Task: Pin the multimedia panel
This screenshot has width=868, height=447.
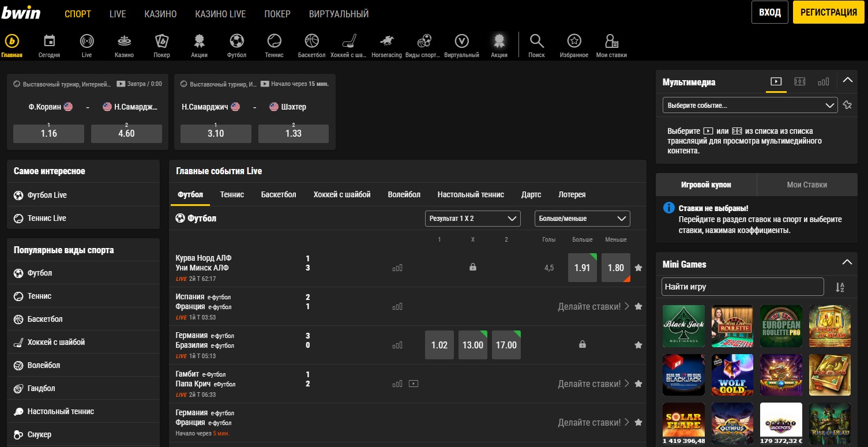Action: (x=847, y=105)
